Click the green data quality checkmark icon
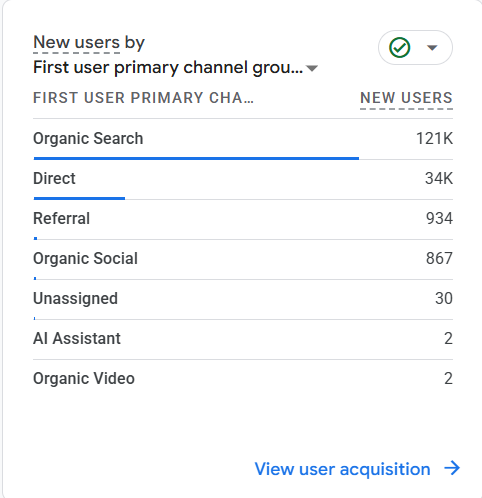This screenshot has width=482, height=498. [x=399, y=47]
